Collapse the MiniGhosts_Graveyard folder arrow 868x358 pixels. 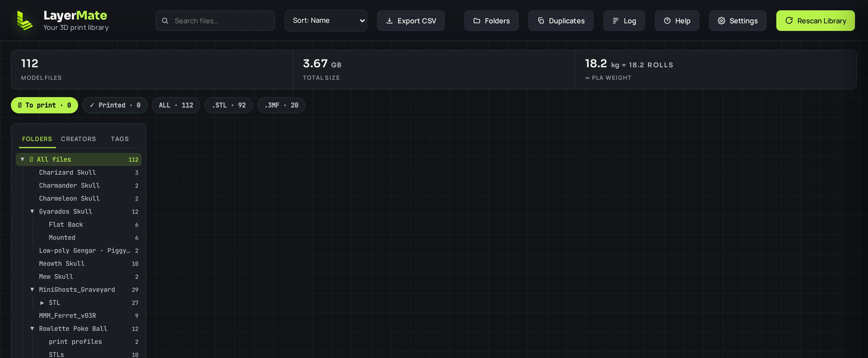tap(32, 290)
